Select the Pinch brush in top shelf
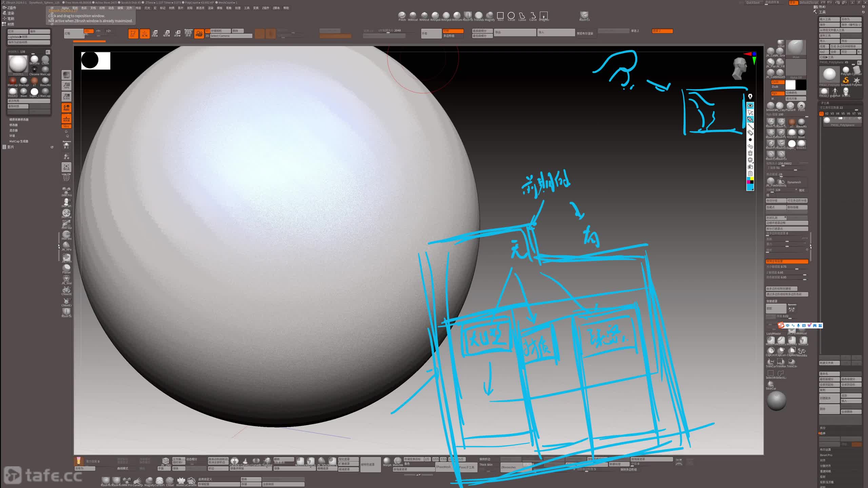 pos(402,15)
